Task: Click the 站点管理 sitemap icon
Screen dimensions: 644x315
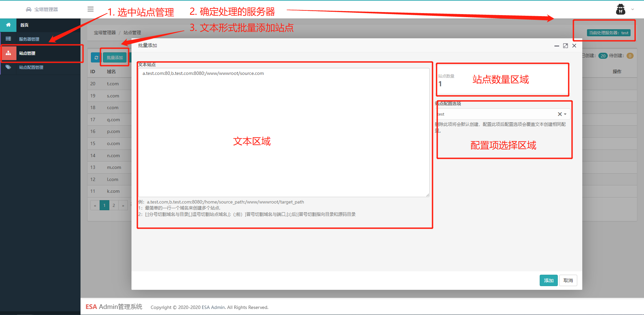Action: pyautogui.click(x=8, y=53)
